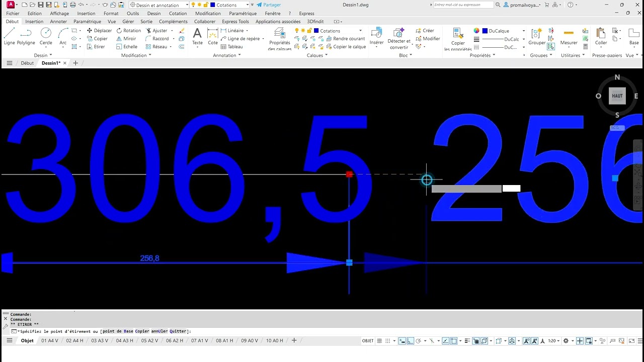Viewport: 644px width, 362px height.
Task: Click the Créer block button
Action: tap(425, 31)
